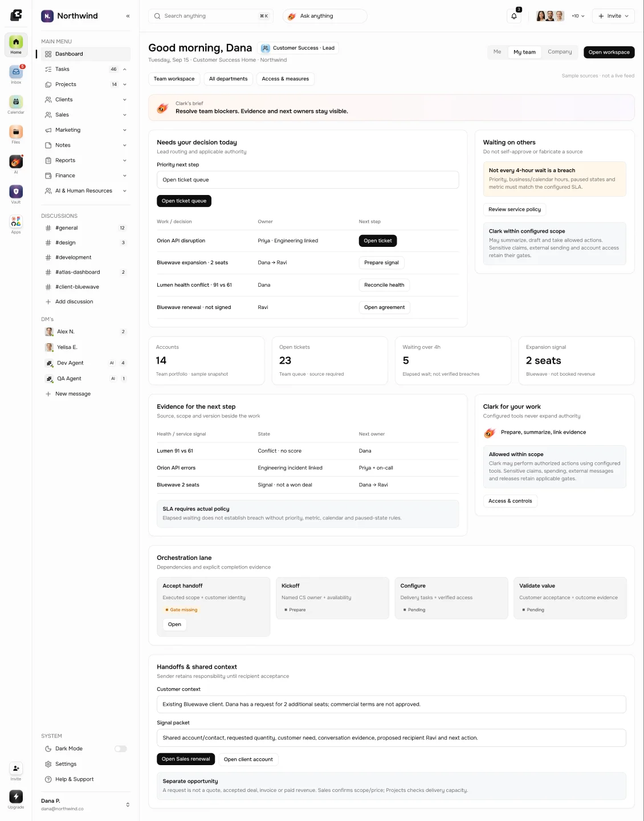The image size is (644, 821).
Task: Click the Open Sales renewal button
Action: 186,759
